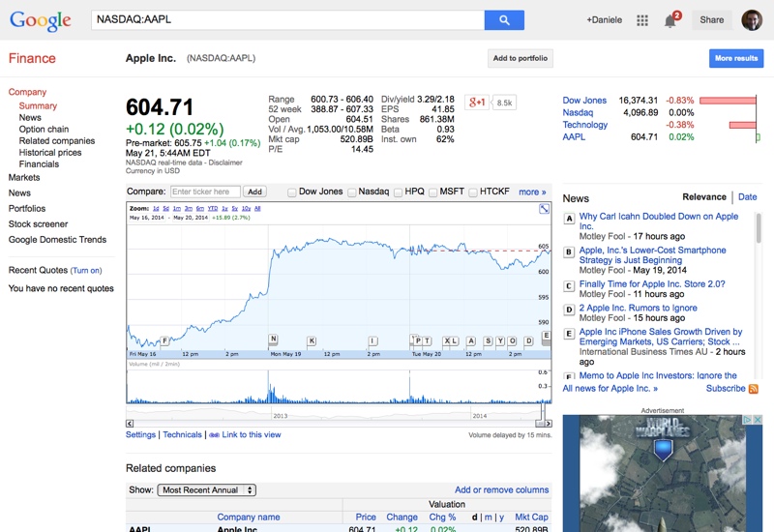The image size is (774, 532).
Task: Click Add to portfolio button
Action: 521,58
